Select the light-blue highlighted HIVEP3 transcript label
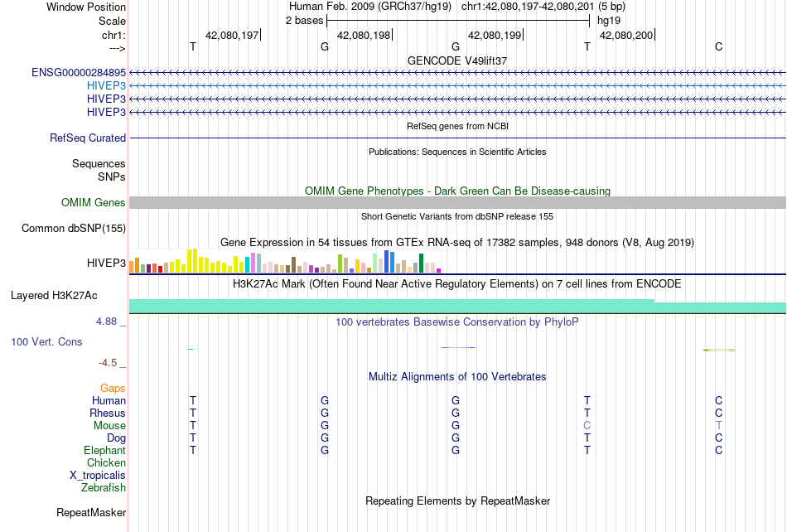This screenshot has height=532, width=787. [x=106, y=86]
